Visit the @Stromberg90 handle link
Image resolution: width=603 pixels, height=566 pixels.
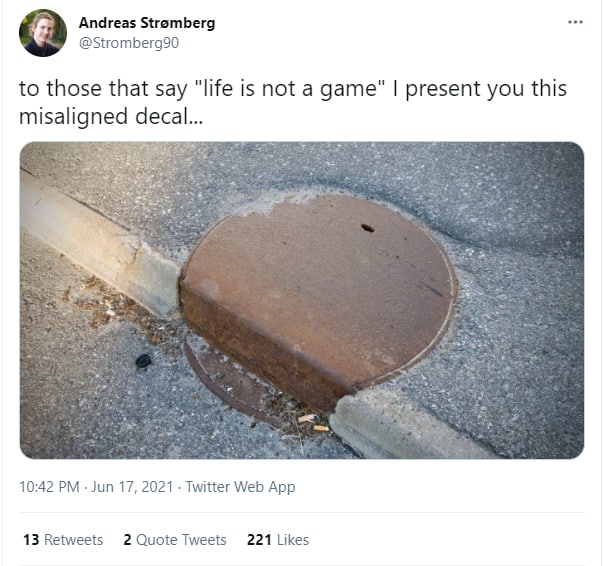[129, 43]
